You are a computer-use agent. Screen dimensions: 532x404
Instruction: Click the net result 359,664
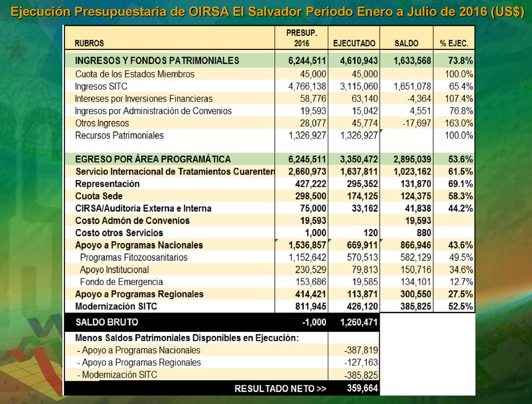[x=362, y=388]
